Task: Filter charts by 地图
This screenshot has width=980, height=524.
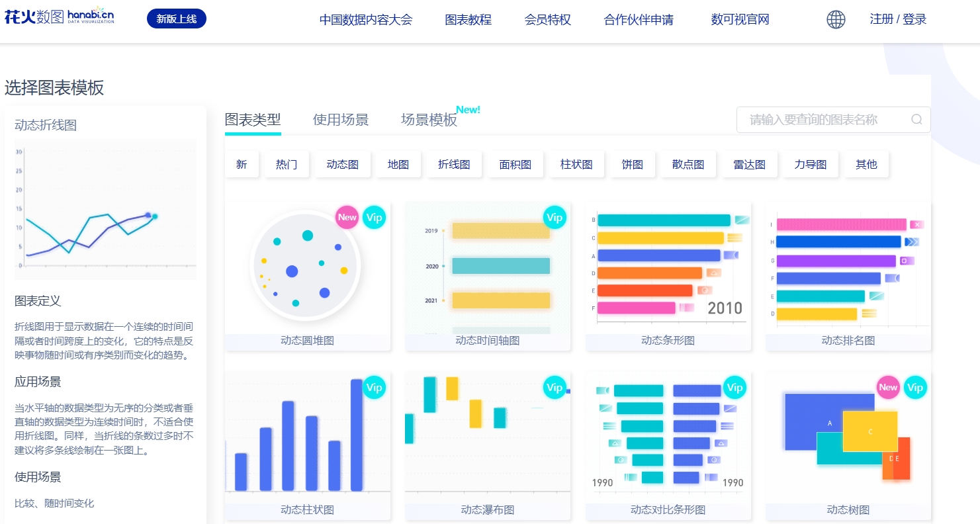Action: (x=398, y=164)
